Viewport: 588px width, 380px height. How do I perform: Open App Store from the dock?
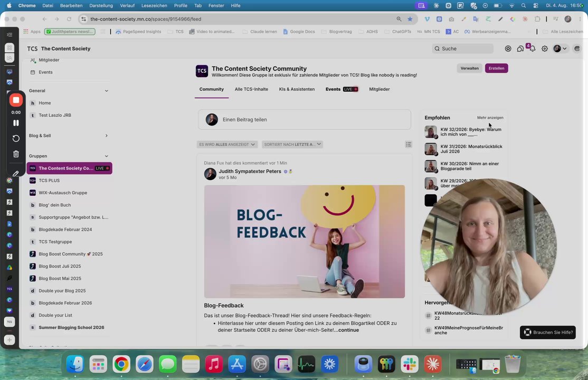coord(237,364)
